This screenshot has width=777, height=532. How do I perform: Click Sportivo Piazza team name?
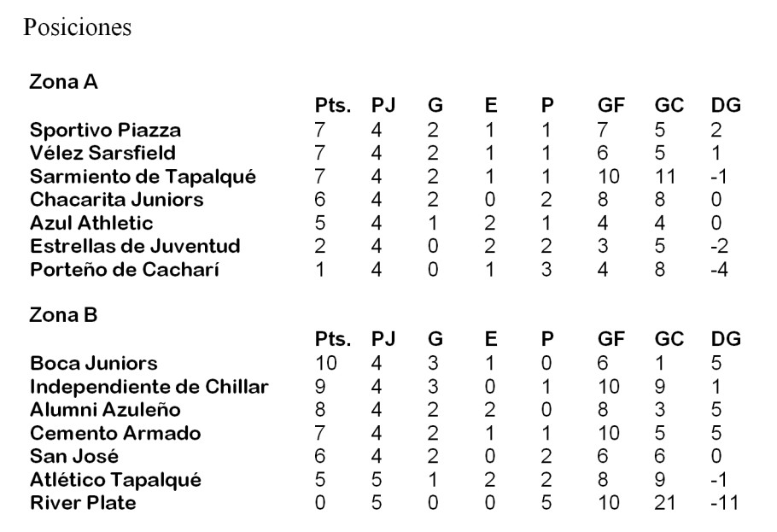[x=106, y=130]
